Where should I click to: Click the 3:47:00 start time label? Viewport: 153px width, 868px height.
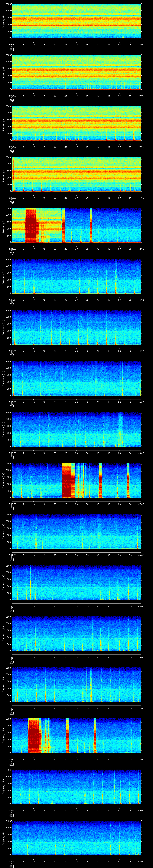(12, 555)
